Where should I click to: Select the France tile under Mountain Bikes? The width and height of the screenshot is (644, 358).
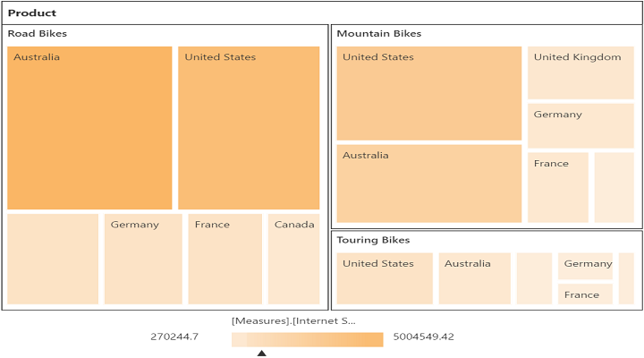(x=557, y=187)
